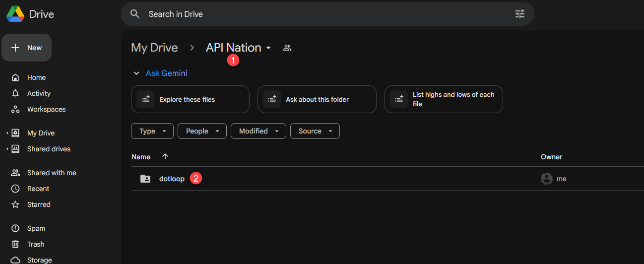Image resolution: width=644 pixels, height=264 pixels.
Task: Expand Shared drives tree arrow
Action: click(7, 149)
